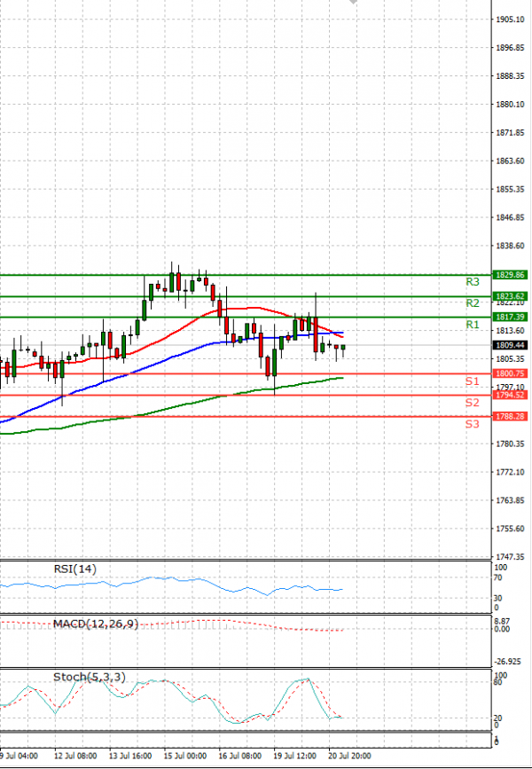The width and height of the screenshot is (532, 769).
Task: Click the 1896.85 price axis value
Action: click(511, 48)
